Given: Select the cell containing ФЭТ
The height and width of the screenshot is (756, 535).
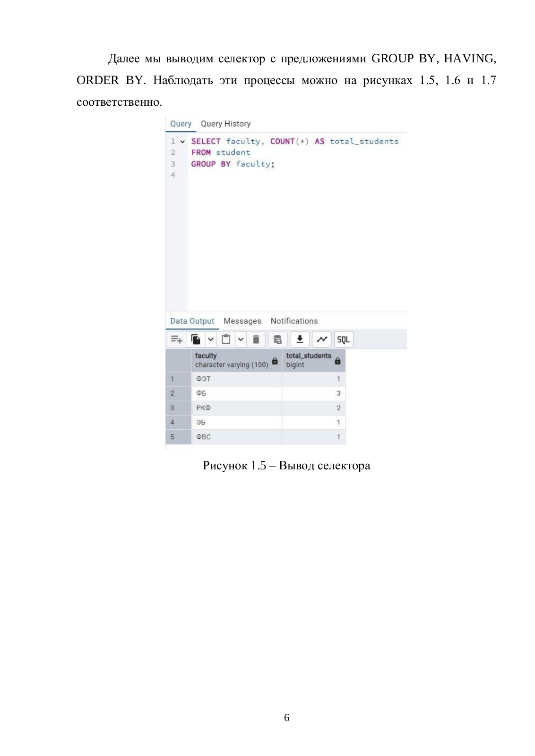Looking at the screenshot, I should [237, 379].
